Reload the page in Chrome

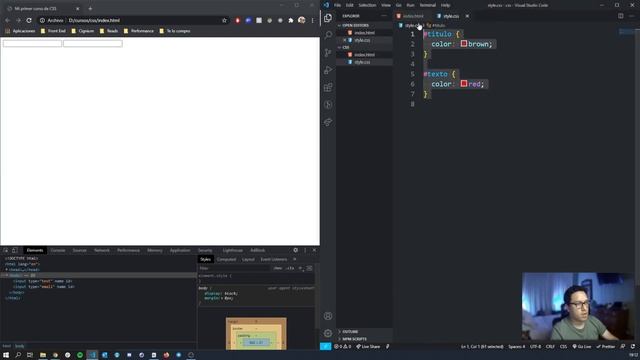[x=29, y=20]
